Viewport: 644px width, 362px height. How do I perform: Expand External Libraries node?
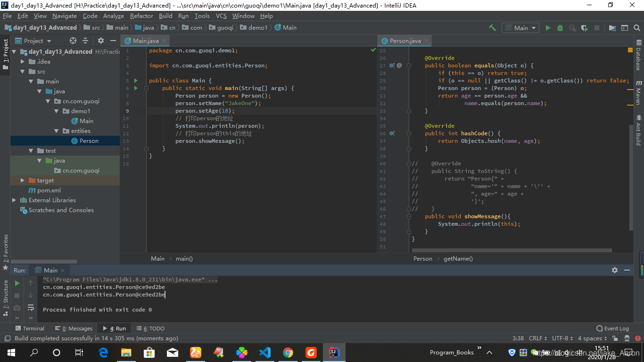pyautogui.click(x=14, y=200)
